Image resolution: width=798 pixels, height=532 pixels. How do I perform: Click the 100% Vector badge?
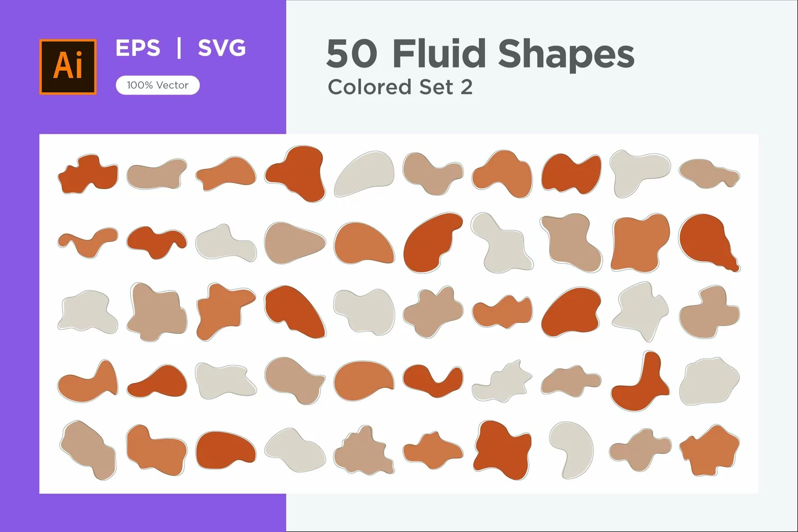pyautogui.click(x=157, y=85)
